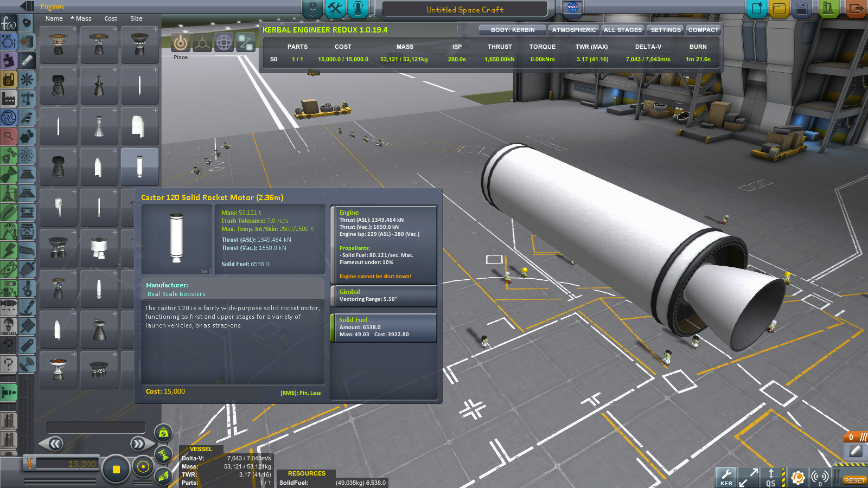Switch to the action groups wrench icon
This screenshot has width=868, height=488.
tap(335, 9)
